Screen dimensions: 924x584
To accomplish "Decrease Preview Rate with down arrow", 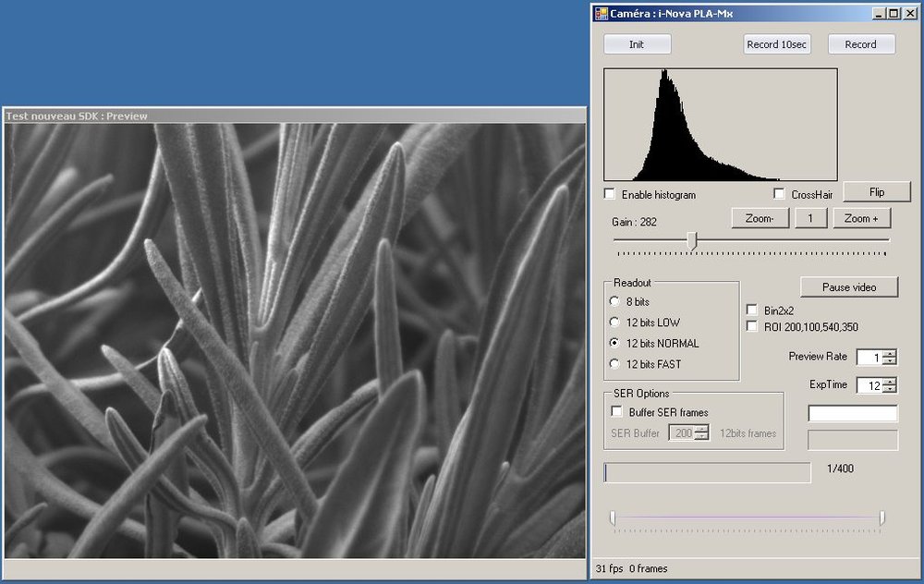I will (890, 360).
